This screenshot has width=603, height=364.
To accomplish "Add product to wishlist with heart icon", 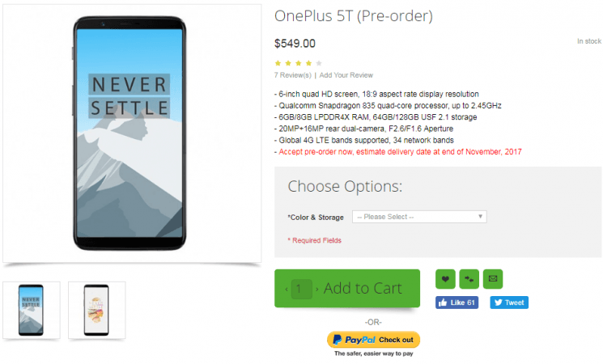I will coord(445,279).
